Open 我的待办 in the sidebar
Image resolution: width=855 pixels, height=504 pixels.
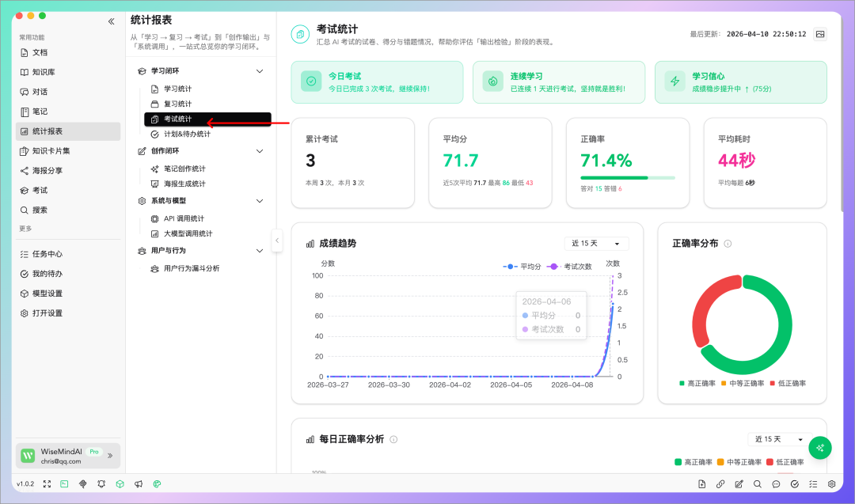tap(68, 274)
